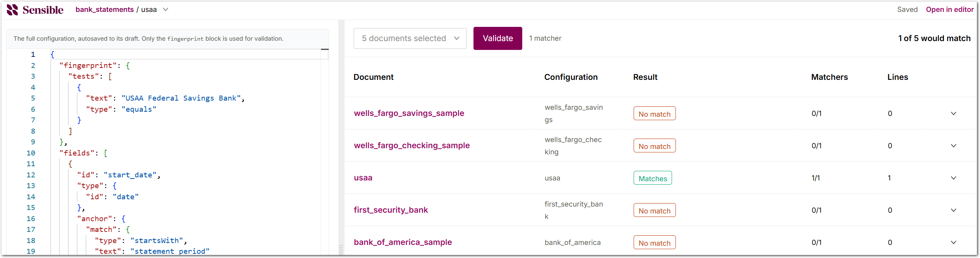Expand the wells_fargo_savings_sample row chevron
The height and width of the screenshot is (258, 980).
[x=954, y=114]
